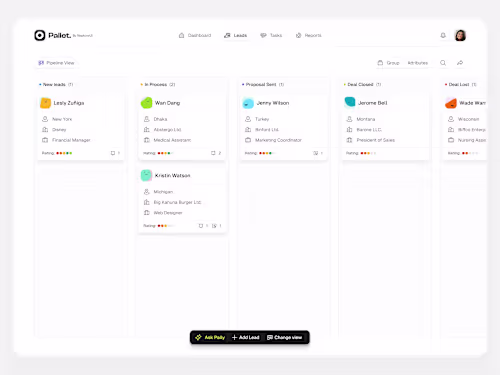
Task: Open comments icon on Lesly Zuñiga card
Action: 113,153
